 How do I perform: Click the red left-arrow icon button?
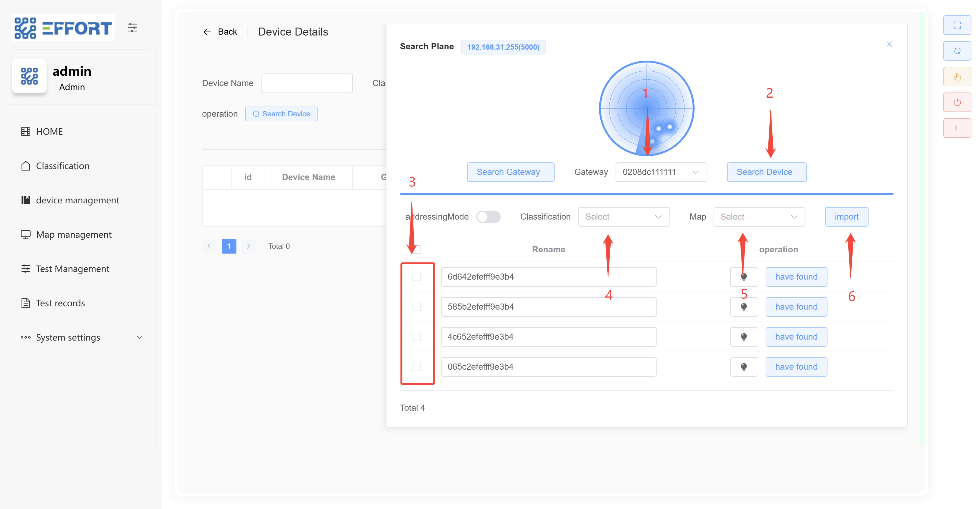(x=957, y=128)
